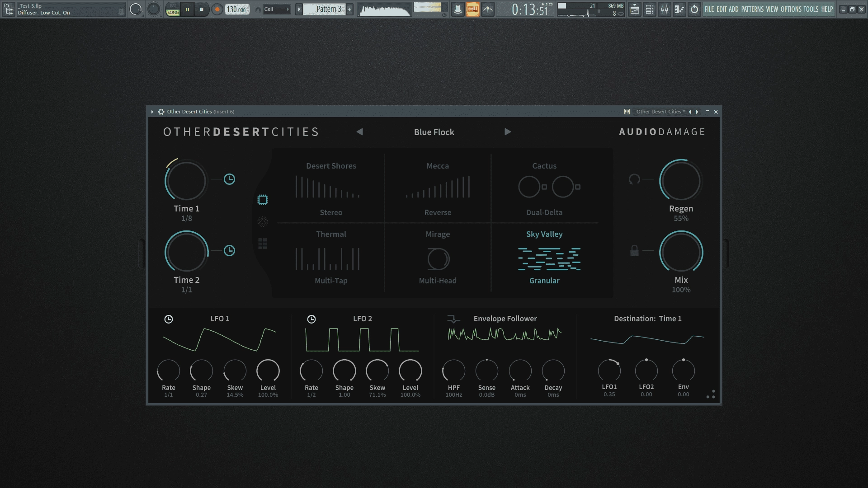Screen dimensions: 868x488
Task: Toggle the countdown before recording icon
Action: (488, 9)
